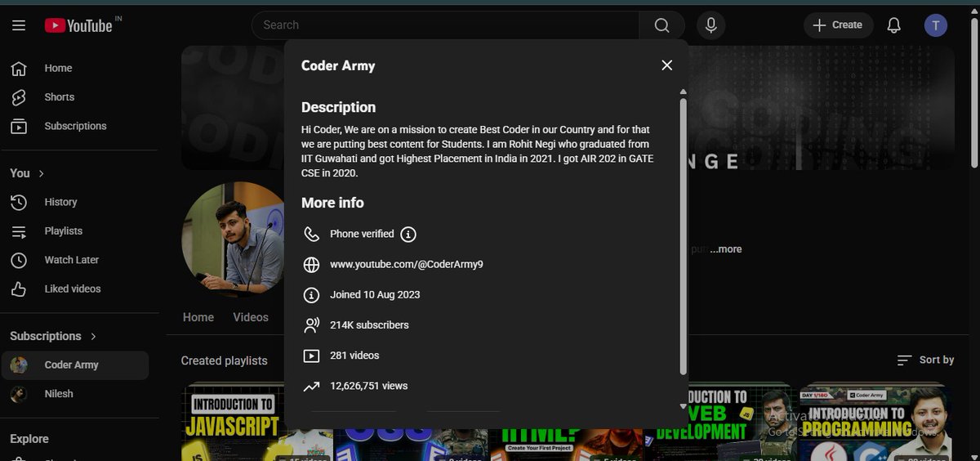The height and width of the screenshot is (461, 980).
Task: Open the Nilesh subscription
Action: coord(75,394)
